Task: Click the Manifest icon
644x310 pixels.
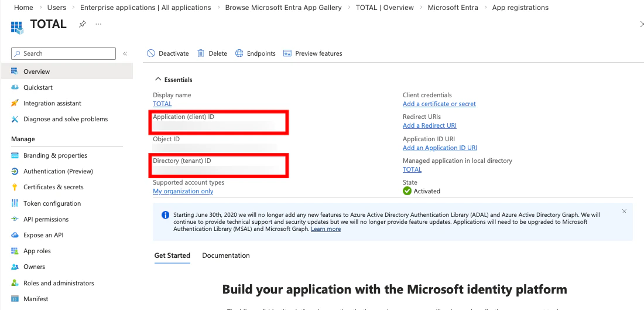Action: 15,299
